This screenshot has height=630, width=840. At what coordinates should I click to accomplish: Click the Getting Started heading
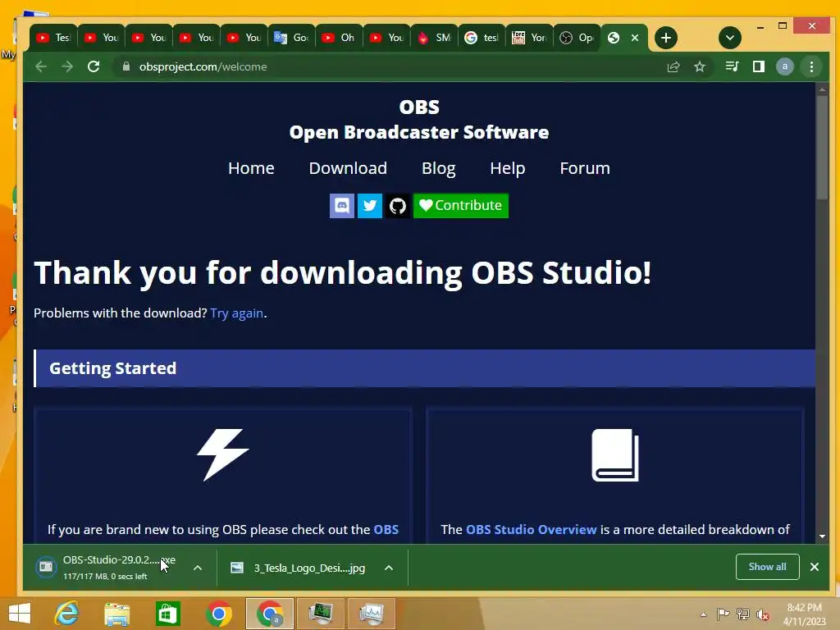[113, 368]
